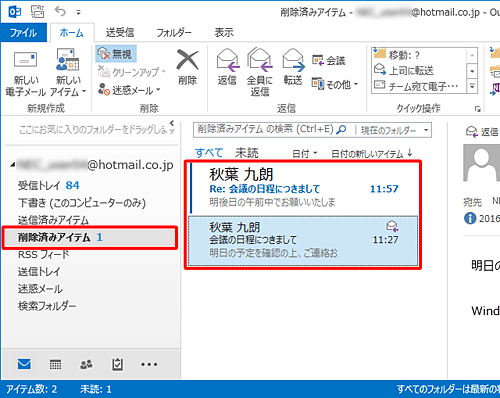Click the 転送 forward icon
Screen dimensions: 500x398
click(x=293, y=61)
